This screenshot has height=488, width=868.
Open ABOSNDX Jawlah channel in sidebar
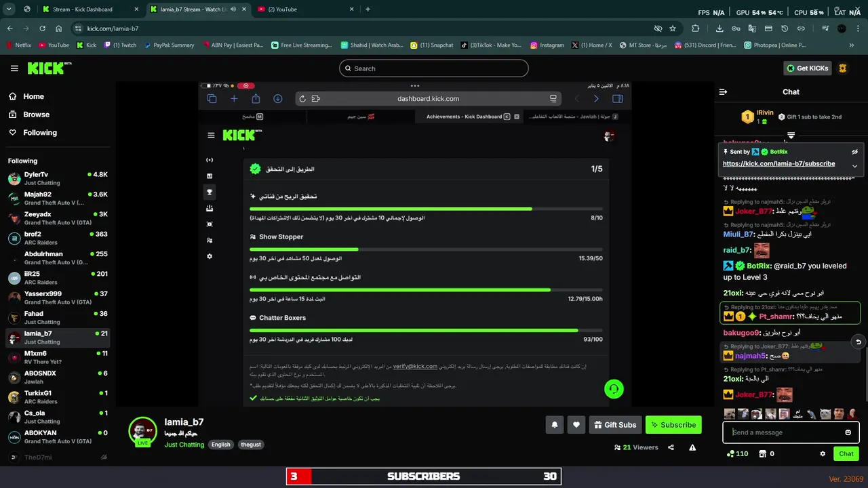(x=58, y=377)
